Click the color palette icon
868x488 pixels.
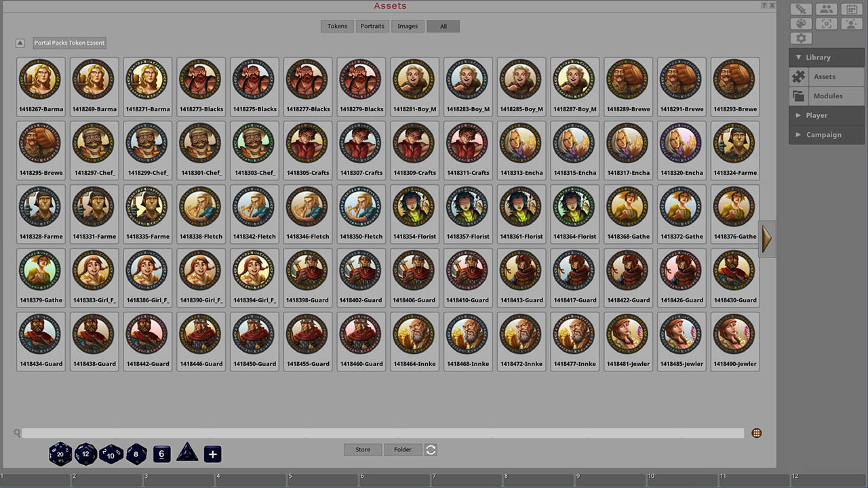click(801, 23)
